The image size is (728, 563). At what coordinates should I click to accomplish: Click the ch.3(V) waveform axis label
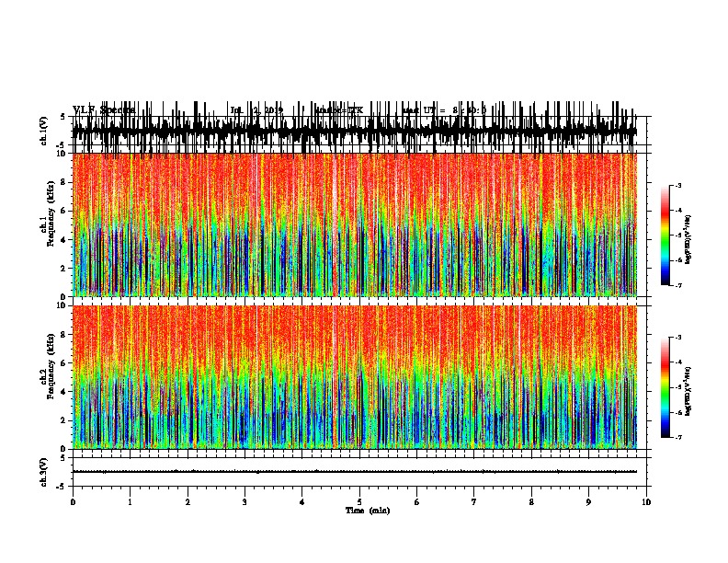tap(43, 472)
